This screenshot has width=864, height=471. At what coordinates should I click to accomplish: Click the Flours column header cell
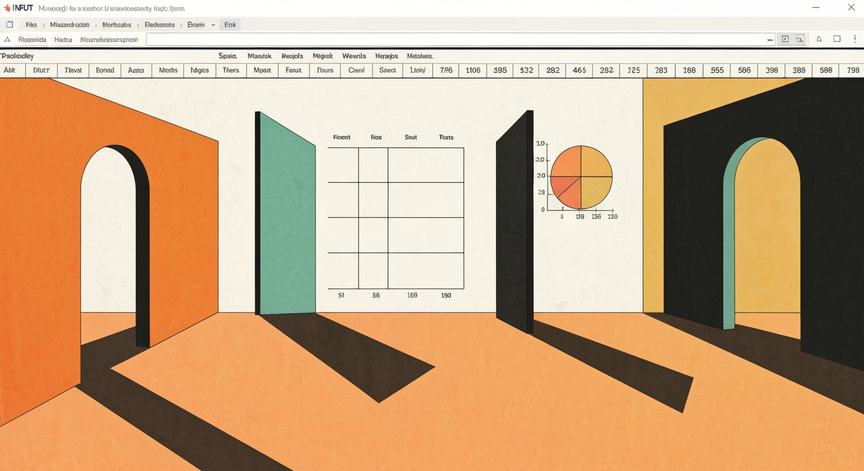(x=325, y=70)
